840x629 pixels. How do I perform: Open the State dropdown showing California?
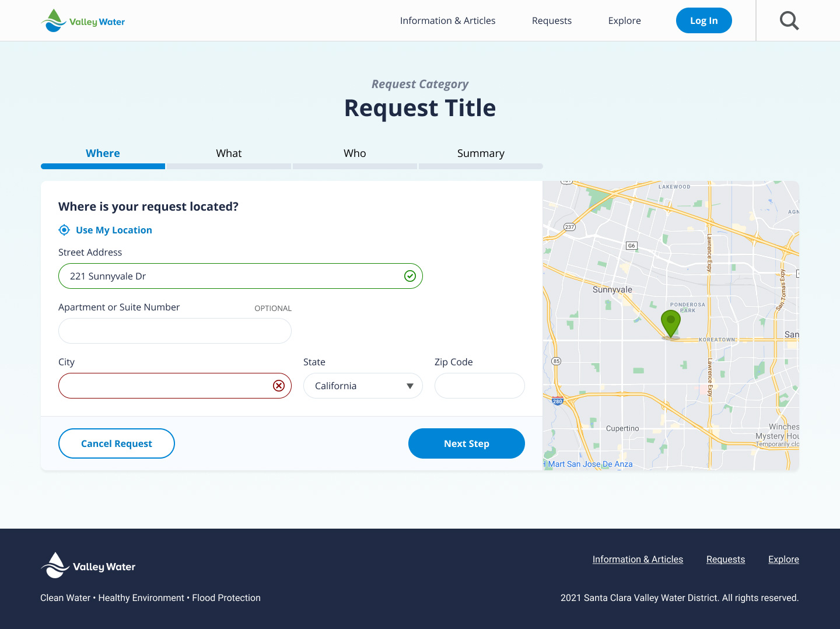pyautogui.click(x=363, y=386)
